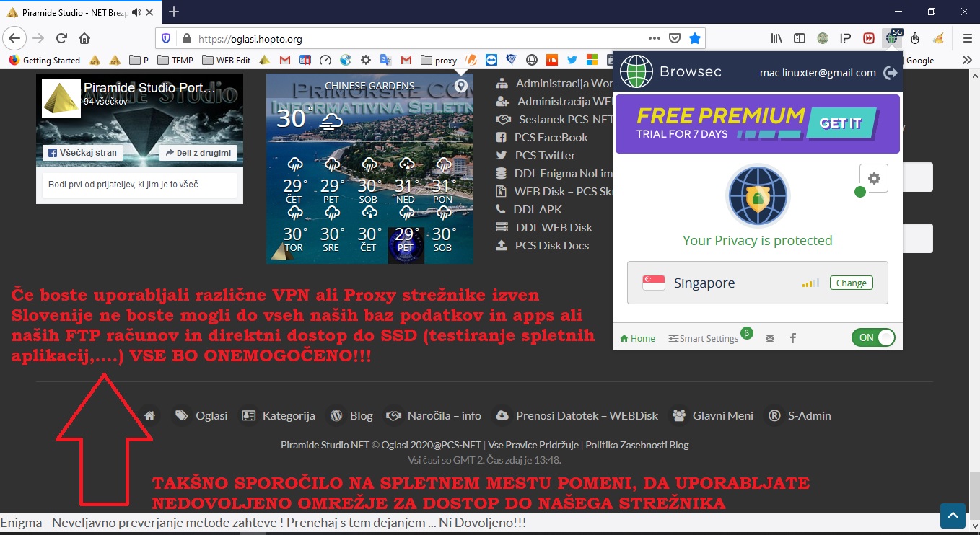The height and width of the screenshot is (535, 980).
Task: Go to the browser home page
Action: click(84, 38)
